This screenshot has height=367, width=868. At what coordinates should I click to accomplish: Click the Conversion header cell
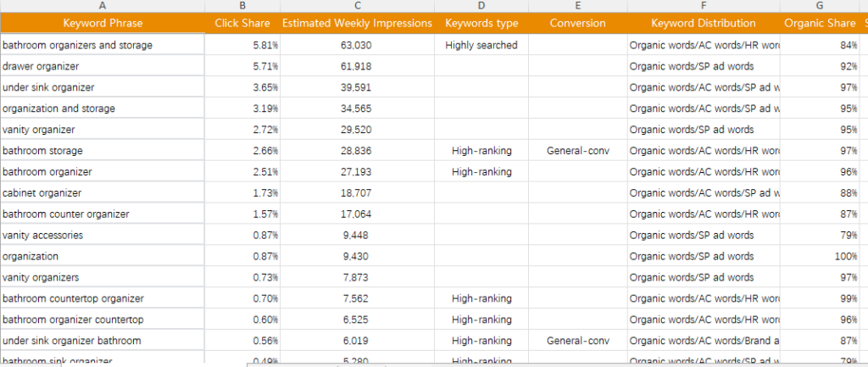(x=577, y=23)
